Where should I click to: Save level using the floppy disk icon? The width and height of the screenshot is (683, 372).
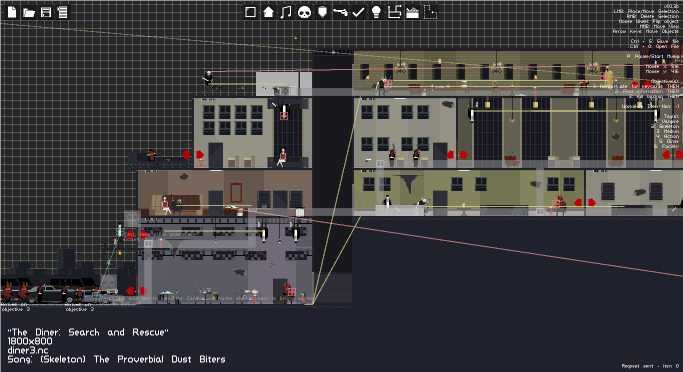[x=46, y=12]
